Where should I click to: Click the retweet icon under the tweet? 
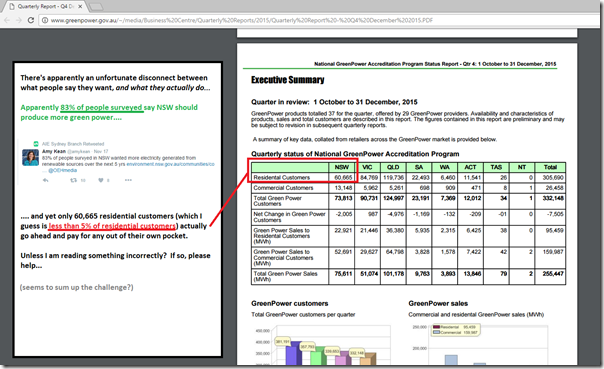(x=73, y=180)
